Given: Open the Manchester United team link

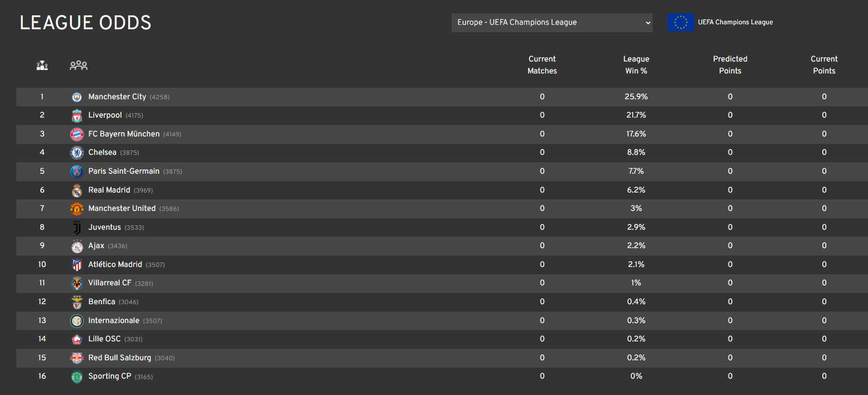Looking at the screenshot, I should 122,208.
